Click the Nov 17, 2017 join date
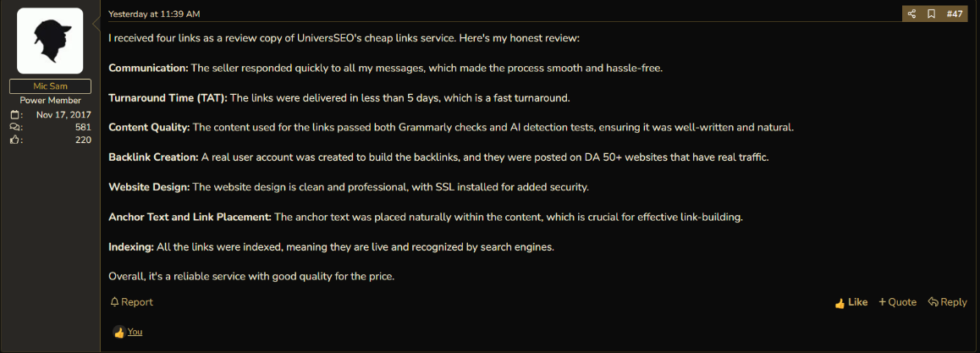 tap(63, 115)
